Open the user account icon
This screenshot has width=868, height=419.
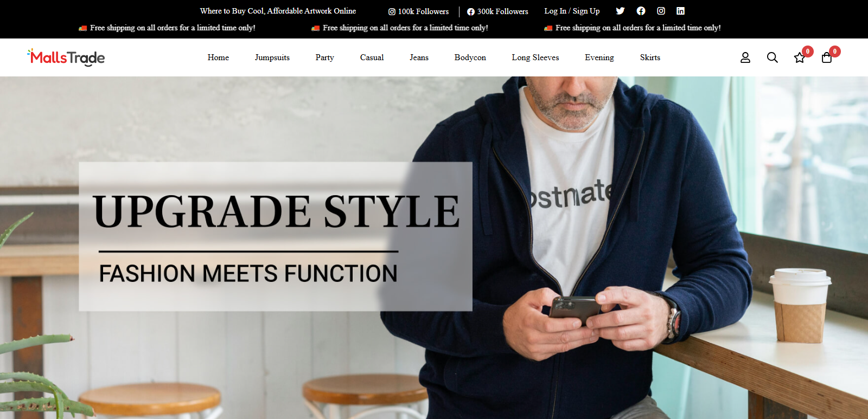click(745, 57)
